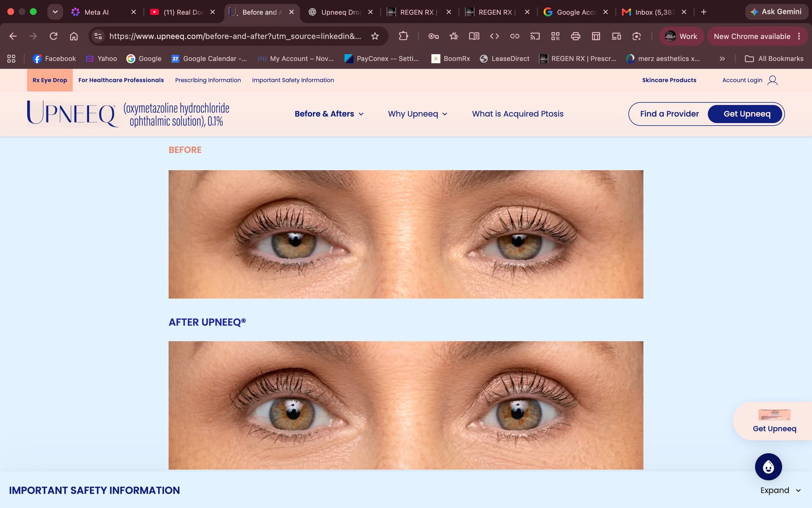Image resolution: width=812 pixels, height=508 pixels.
Task: Open Prescribing Information link
Action: pos(208,80)
